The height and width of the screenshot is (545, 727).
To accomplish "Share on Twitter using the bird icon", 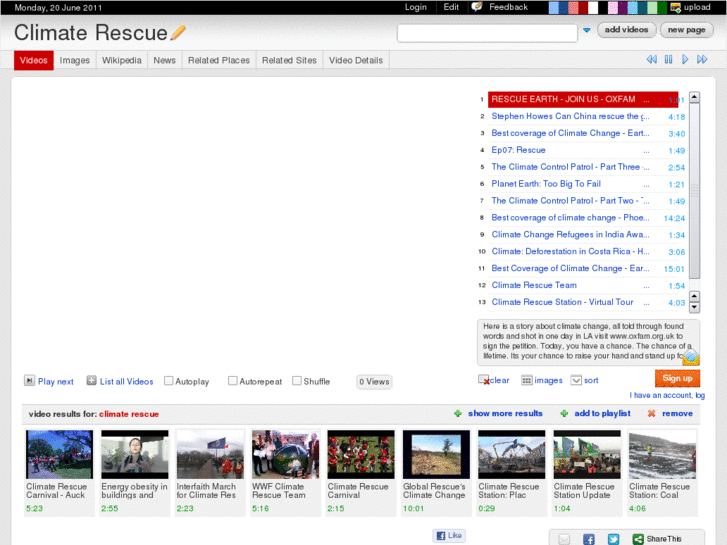I will (613, 539).
